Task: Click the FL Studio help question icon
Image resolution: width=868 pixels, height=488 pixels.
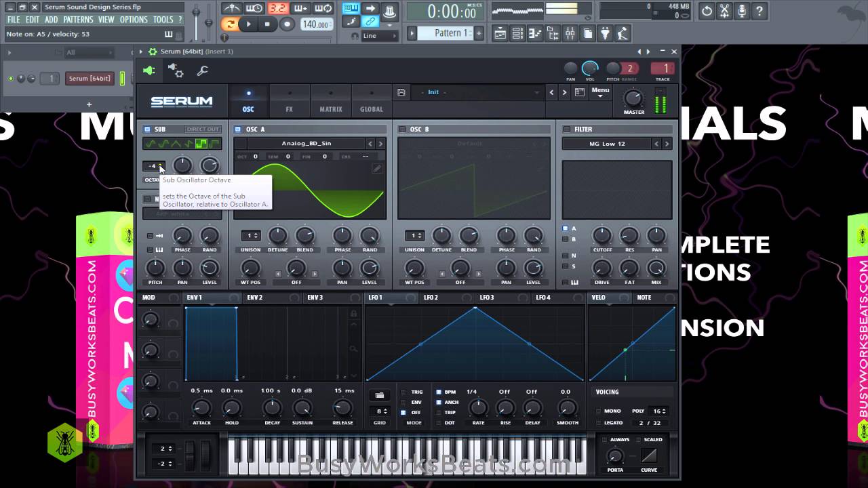Action: [x=759, y=11]
